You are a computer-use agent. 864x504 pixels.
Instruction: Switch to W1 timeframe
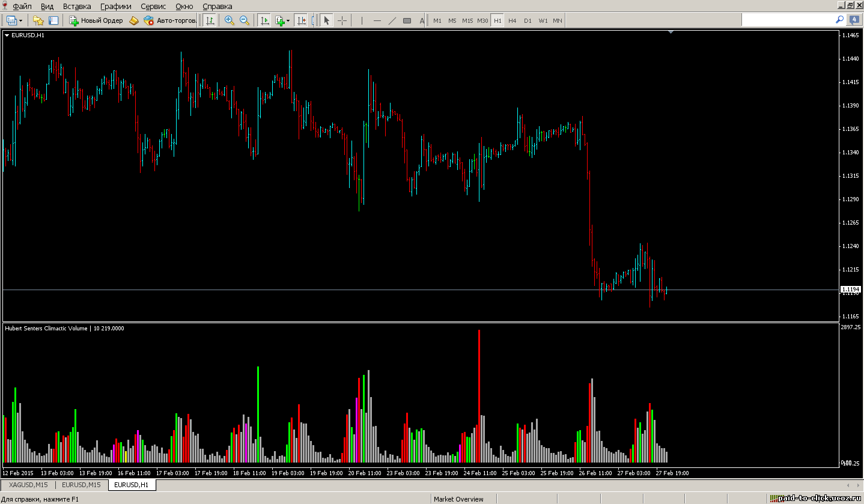pyautogui.click(x=543, y=20)
